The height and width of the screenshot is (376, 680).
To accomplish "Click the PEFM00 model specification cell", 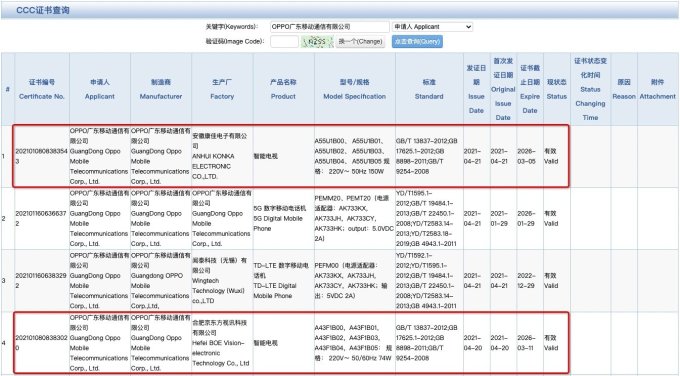I will coord(354,281).
